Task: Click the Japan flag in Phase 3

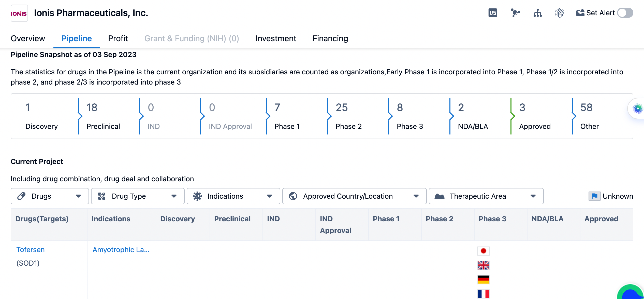Action: pos(483,251)
